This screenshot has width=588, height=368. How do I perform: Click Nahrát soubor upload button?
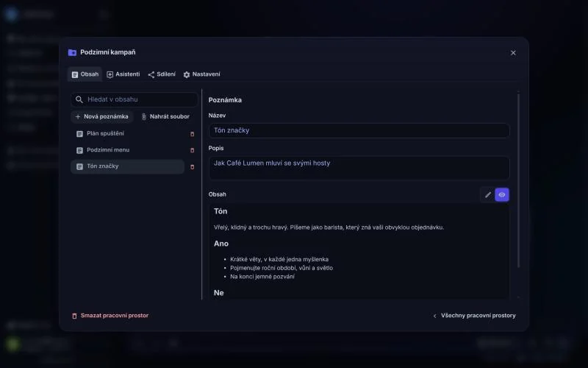pos(165,117)
